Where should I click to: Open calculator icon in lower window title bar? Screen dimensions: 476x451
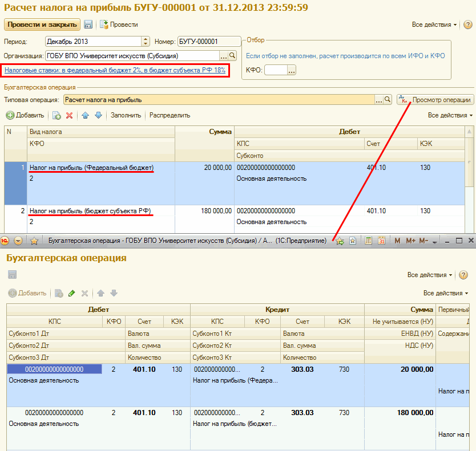point(369,241)
